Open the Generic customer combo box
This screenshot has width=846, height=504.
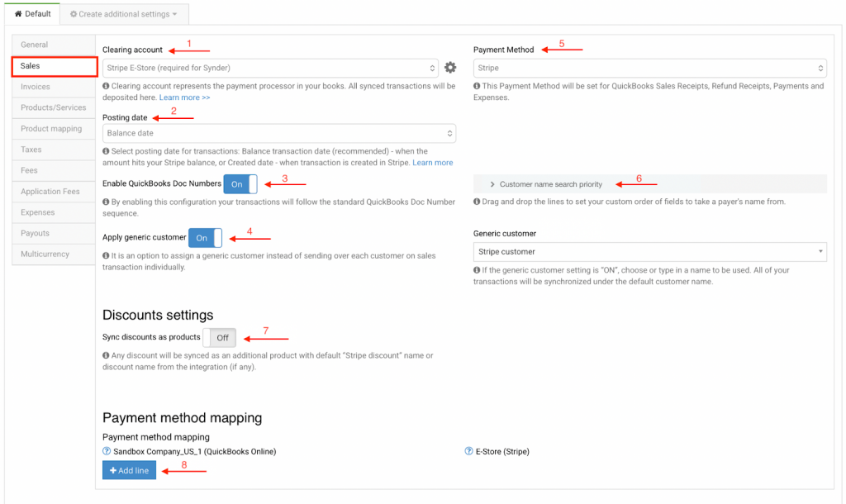click(x=650, y=252)
